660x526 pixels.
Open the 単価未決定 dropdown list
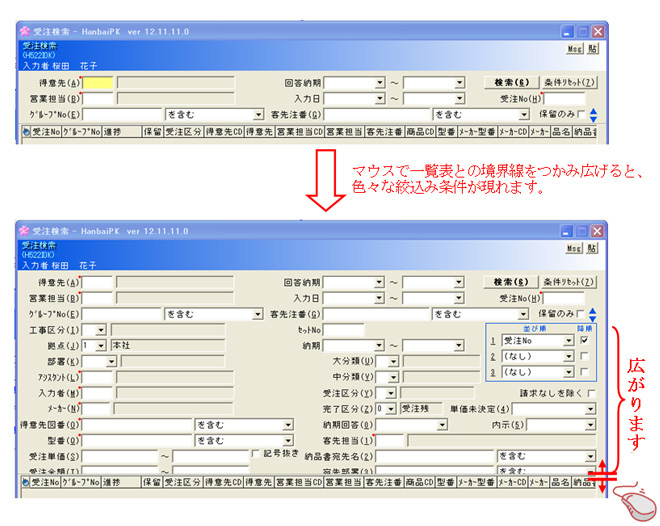click(x=589, y=409)
